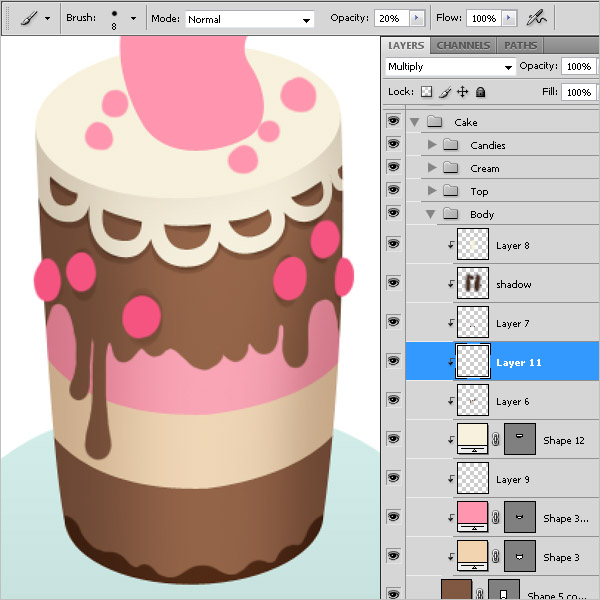Switch to the Paths tab
The width and height of the screenshot is (600, 600).
(520, 46)
